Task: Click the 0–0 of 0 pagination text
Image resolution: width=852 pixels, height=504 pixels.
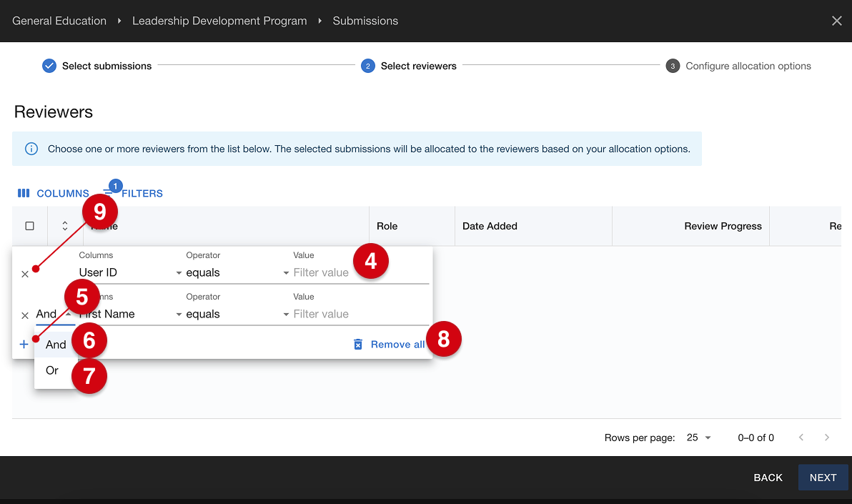Action: click(756, 438)
